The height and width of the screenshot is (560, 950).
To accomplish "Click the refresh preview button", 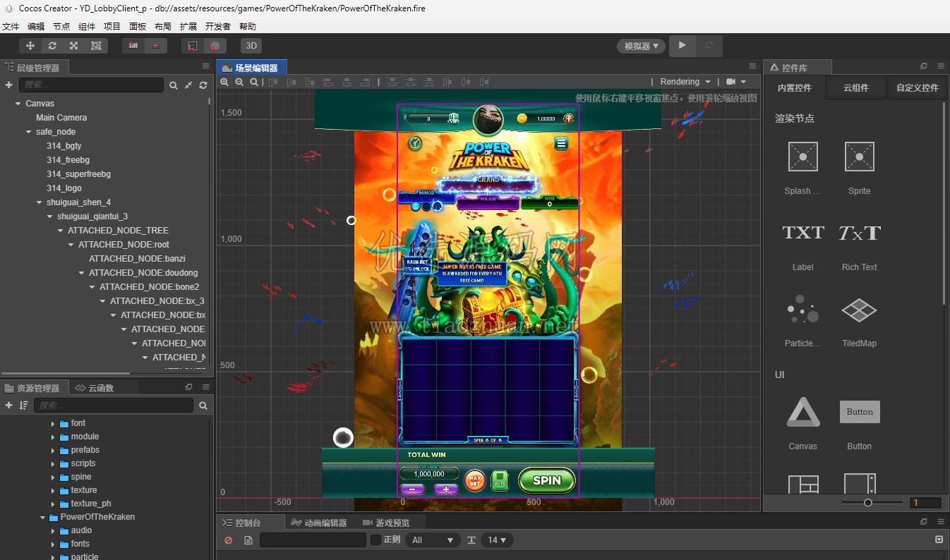I will click(x=709, y=46).
